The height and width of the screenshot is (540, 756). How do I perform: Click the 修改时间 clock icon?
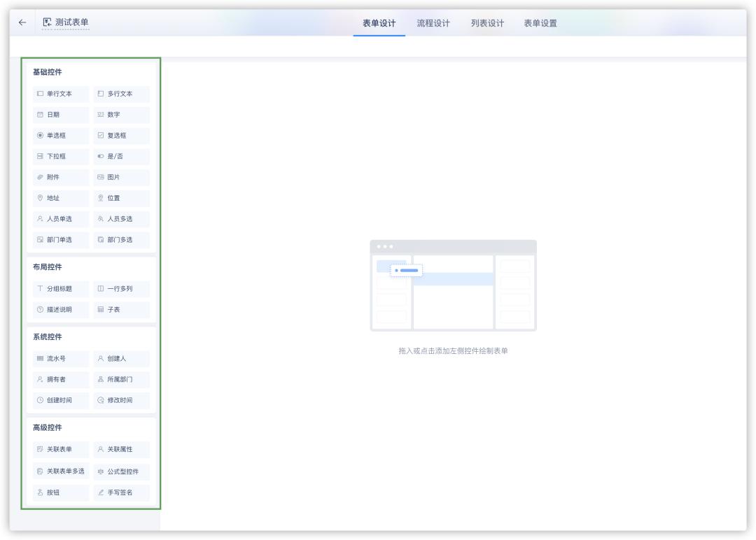(x=101, y=400)
